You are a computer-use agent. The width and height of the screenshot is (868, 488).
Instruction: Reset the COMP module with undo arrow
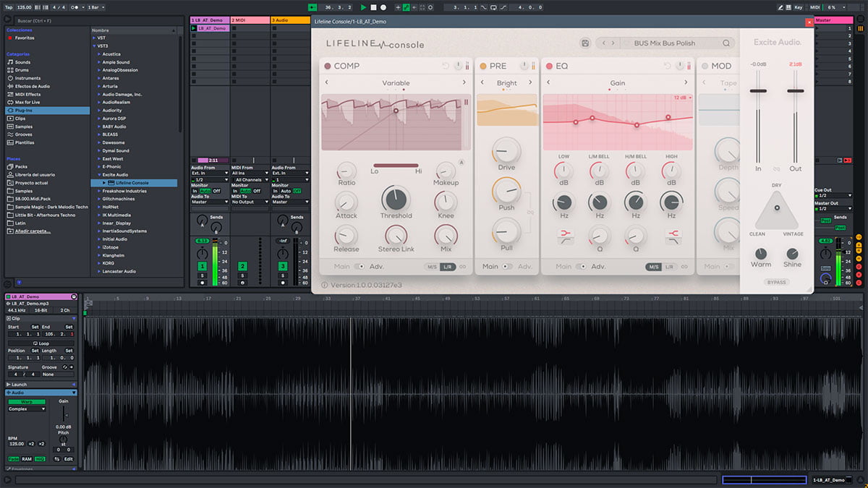coord(446,67)
